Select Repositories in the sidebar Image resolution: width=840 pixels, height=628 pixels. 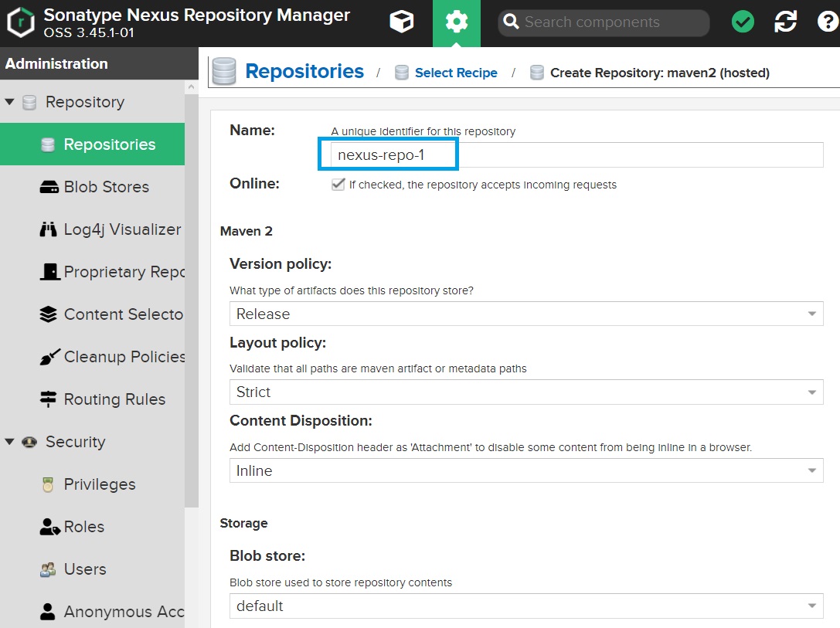(x=92, y=144)
